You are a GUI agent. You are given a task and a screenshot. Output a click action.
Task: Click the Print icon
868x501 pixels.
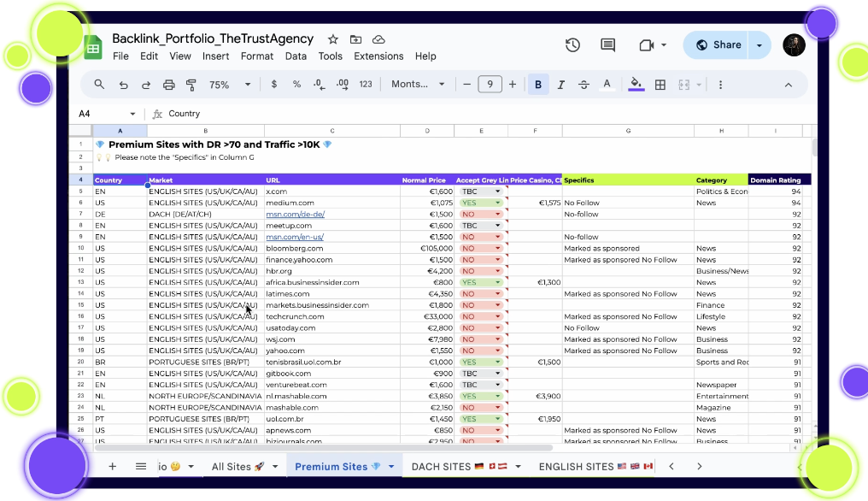click(x=167, y=84)
